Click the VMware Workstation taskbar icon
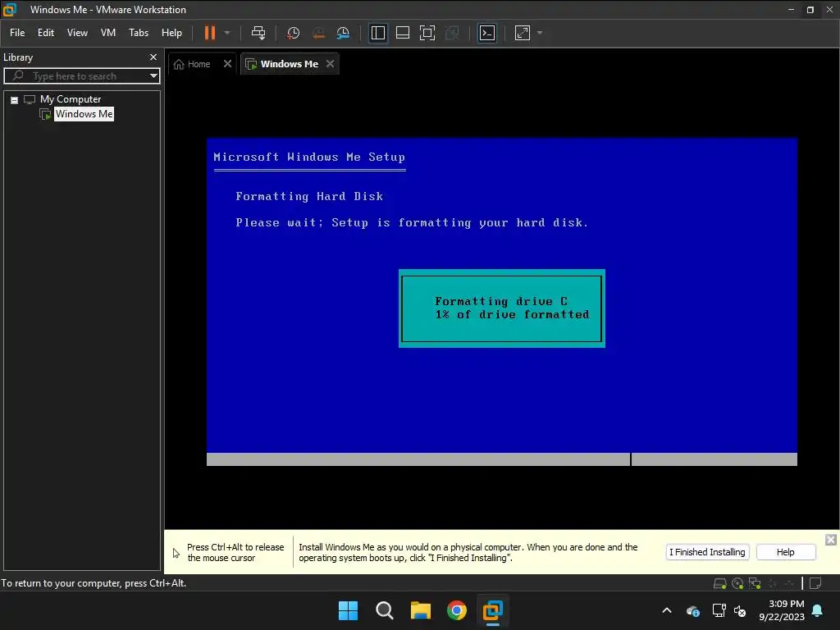This screenshot has width=840, height=630. point(493,610)
